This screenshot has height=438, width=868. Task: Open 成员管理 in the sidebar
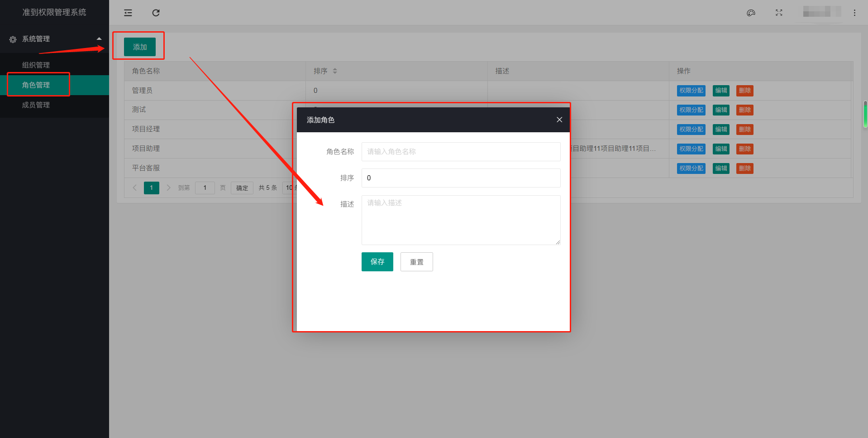click(54, 105)
